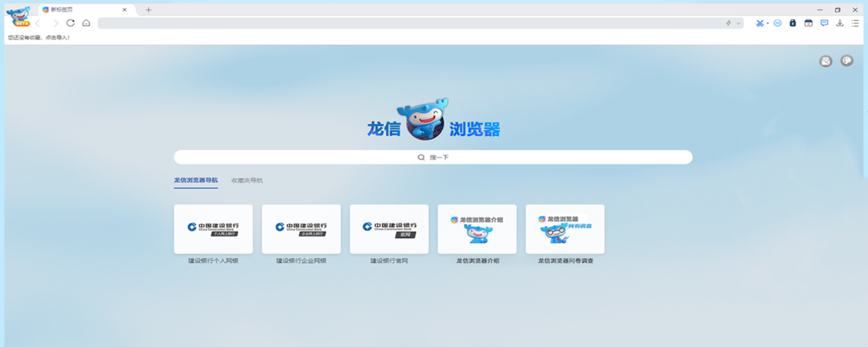Open the downloads panel
The height and width of the screenshot is (347, 868).
click(839, 23)
